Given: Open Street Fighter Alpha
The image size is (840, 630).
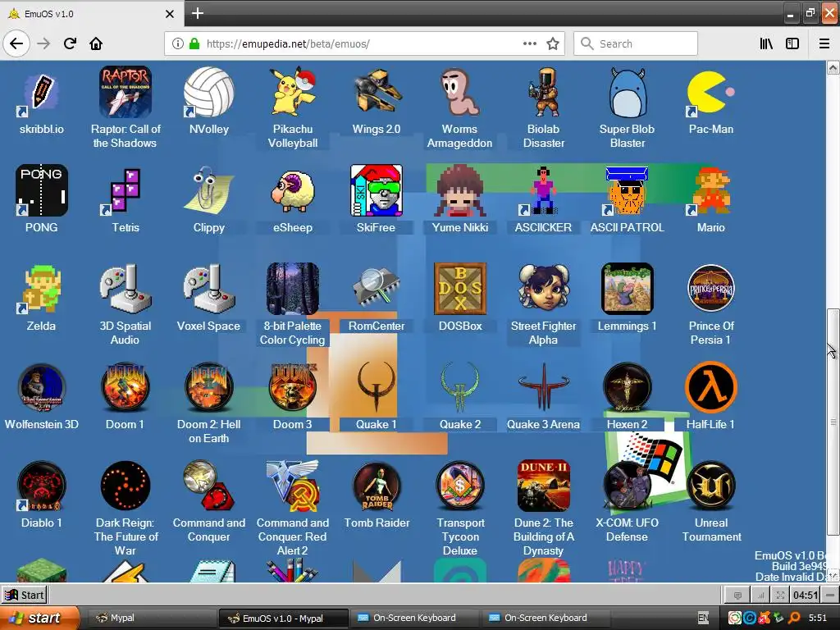Looking at the screenshot, I should pyautogui.click(x=543, y=289).
